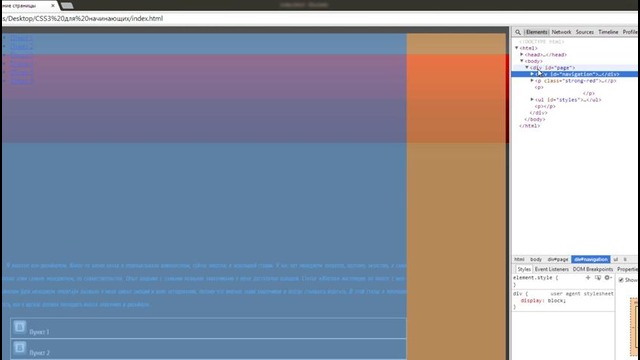
Task: Toggle the Show inherited checkbox
Action: tap(621, 280)
